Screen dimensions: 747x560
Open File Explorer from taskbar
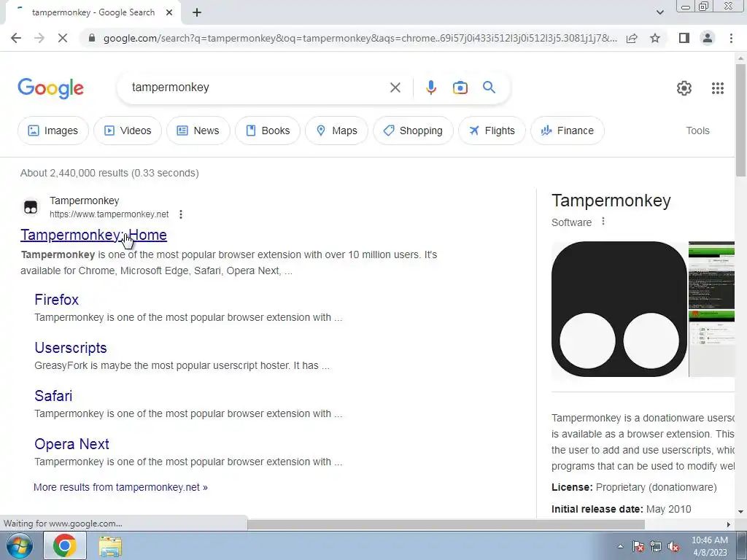coord(110,545)
